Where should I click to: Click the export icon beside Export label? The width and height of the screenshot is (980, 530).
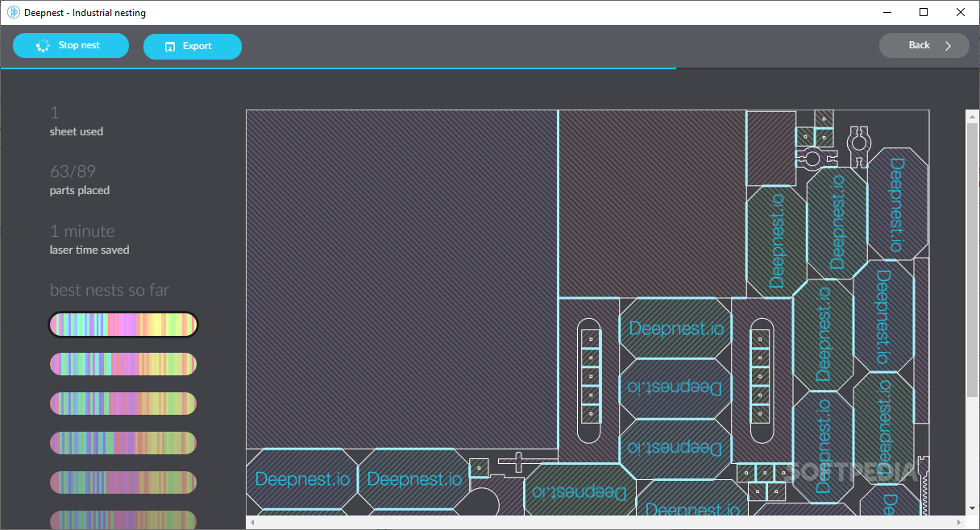[170, 47]
